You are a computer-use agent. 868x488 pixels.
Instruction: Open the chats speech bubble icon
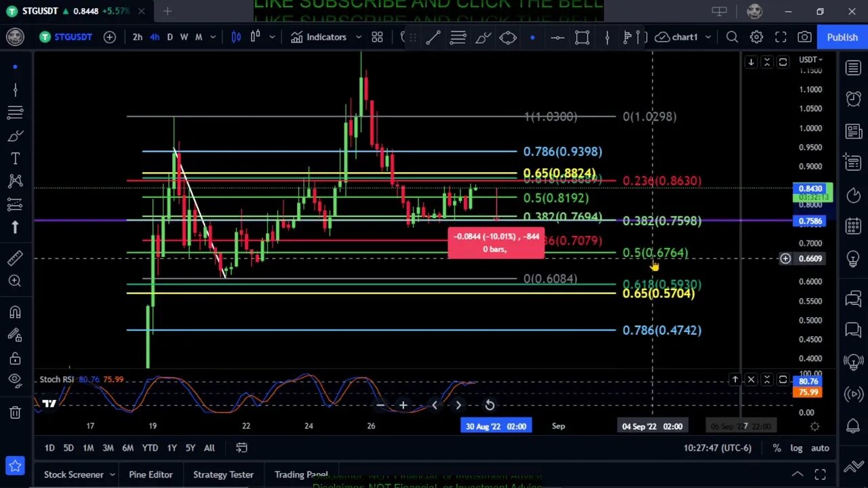click(x=853, y=330)
